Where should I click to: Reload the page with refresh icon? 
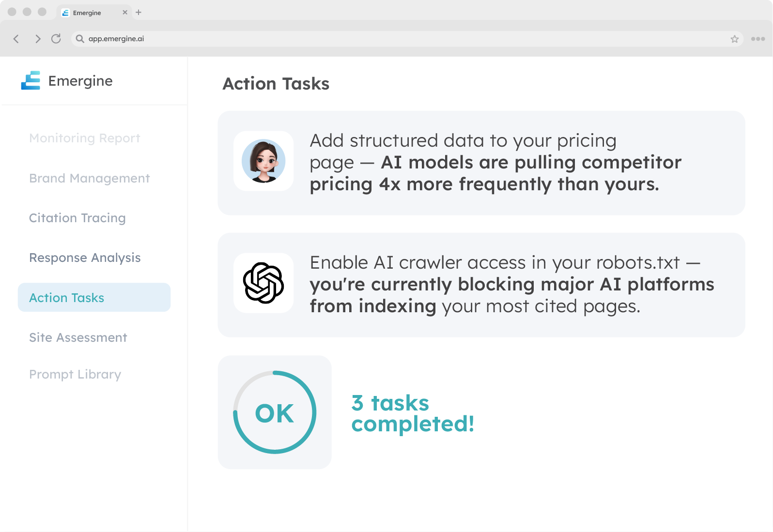click(x=56, y=39)
